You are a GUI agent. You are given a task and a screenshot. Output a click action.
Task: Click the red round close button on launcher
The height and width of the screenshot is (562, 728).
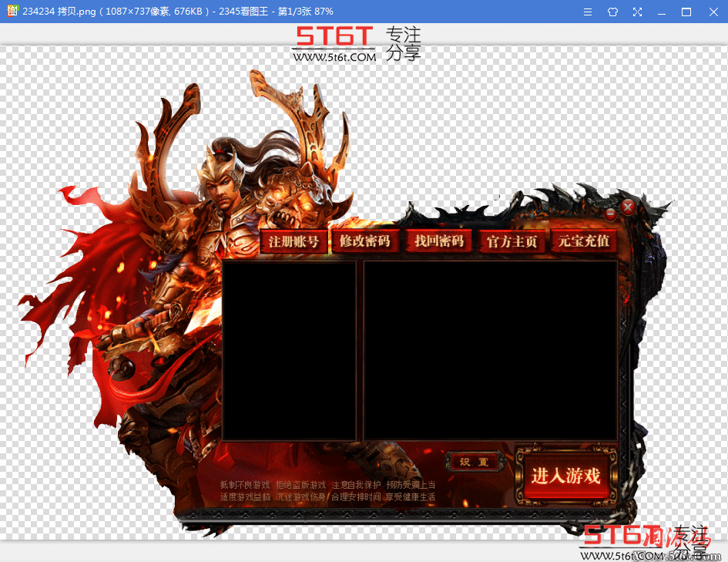[628, 207]
